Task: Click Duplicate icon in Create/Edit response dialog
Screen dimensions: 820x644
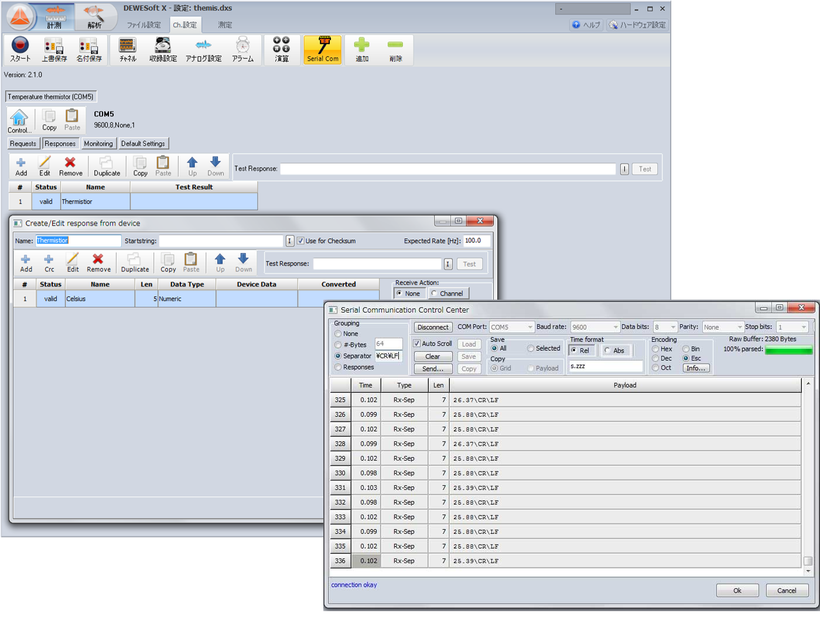Action: (x=135, y=263)
